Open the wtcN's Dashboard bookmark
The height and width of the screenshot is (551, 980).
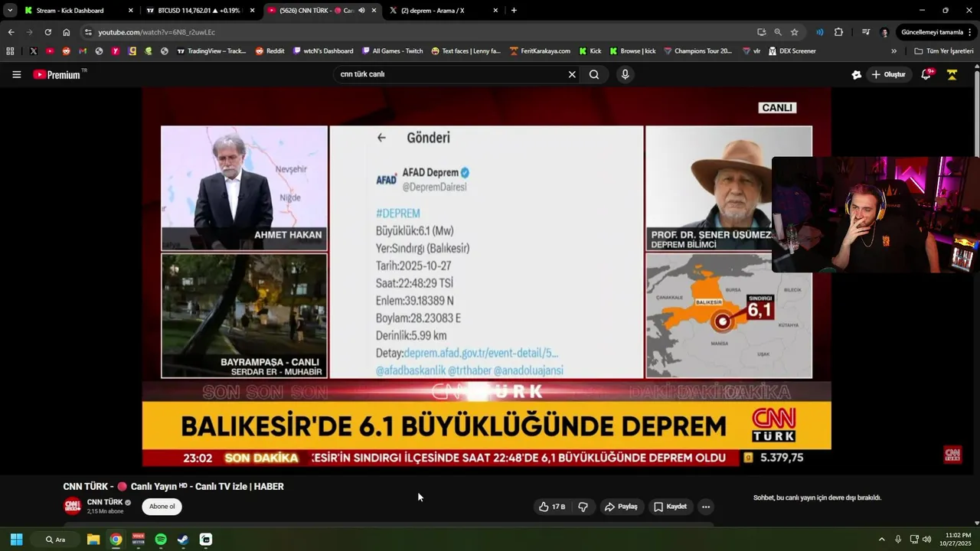tap(323, 51)
